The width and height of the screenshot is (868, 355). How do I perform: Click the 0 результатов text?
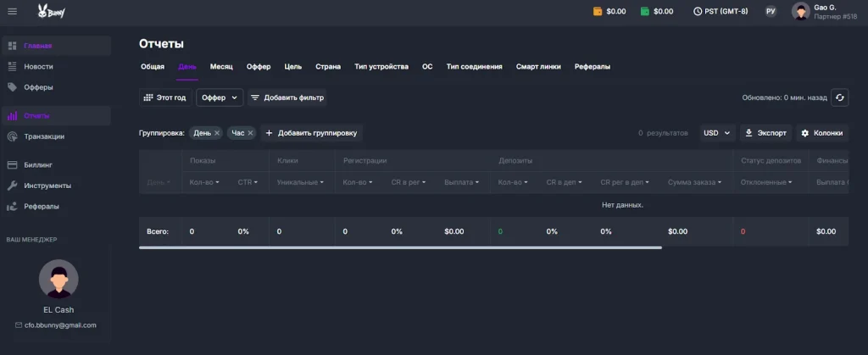click(663, 133)
